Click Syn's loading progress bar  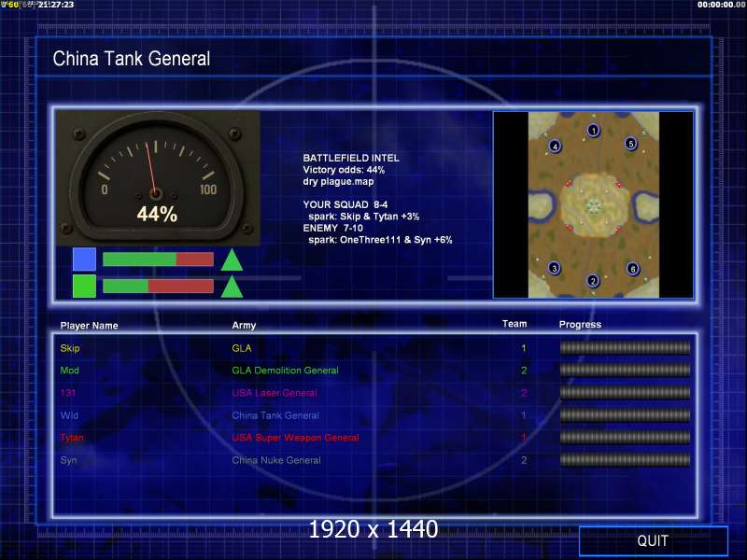click(625, 459)
